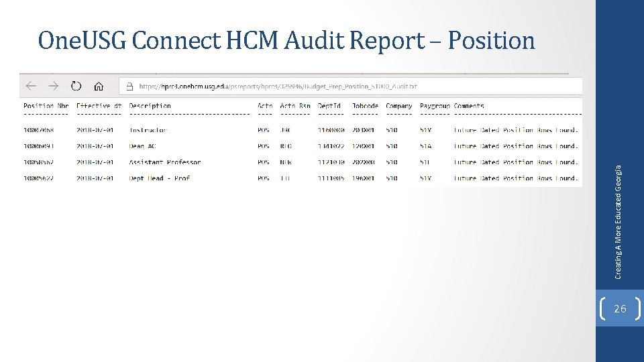Viewport: 644px width, 362px height.
Task: Click effective date in the Instructor row
Action: click(x=95, y=130)
